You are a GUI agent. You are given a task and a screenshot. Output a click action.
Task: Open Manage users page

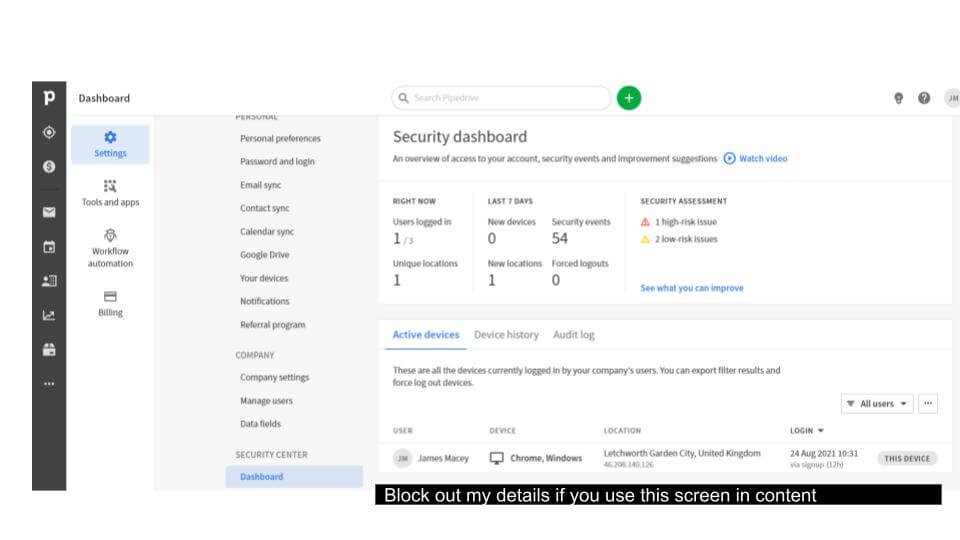coord(266,400)
